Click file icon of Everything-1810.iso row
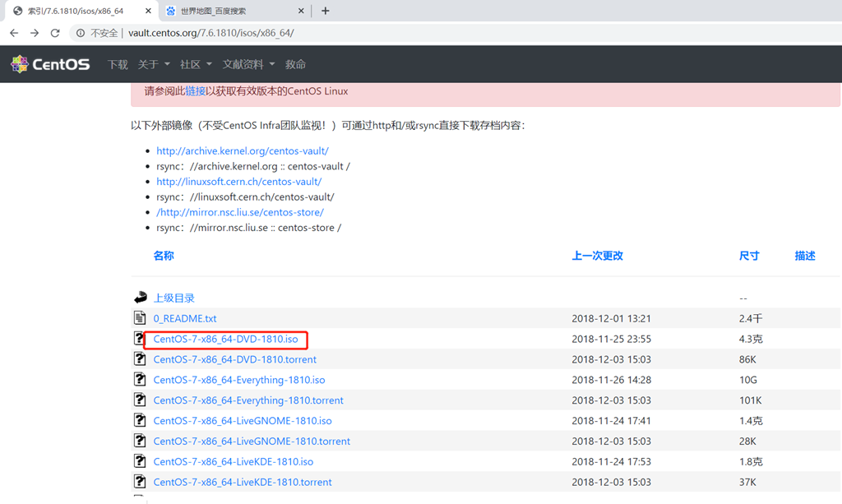The height and width of the screenshot is (504, 842). pyautogui.click(x=140, y=379)
